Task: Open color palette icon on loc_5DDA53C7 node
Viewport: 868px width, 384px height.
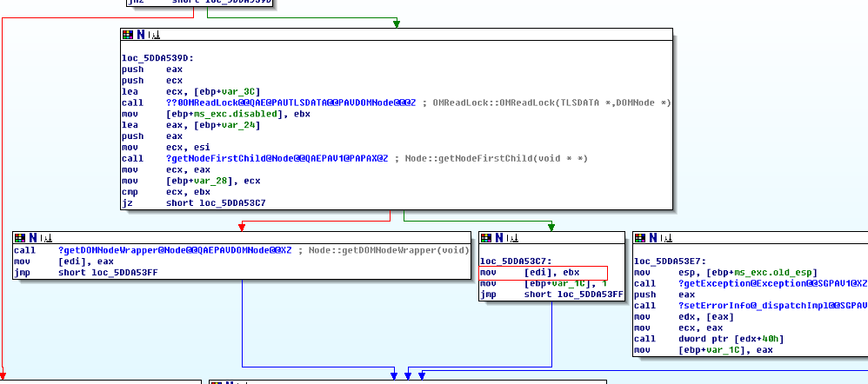Action: pyautogui.click(x=486, y=238)
